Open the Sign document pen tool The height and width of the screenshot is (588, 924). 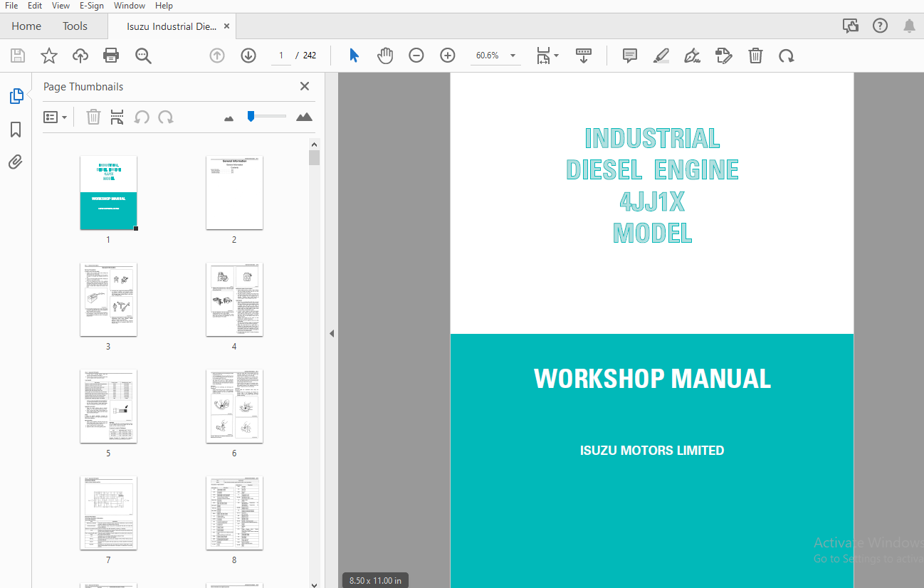click(692, 56)
